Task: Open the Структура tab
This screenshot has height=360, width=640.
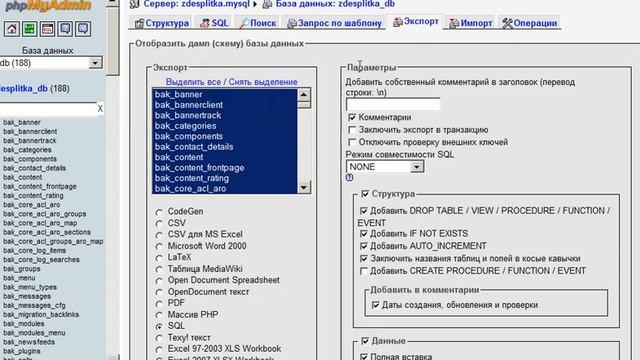Action: point(162,23)
